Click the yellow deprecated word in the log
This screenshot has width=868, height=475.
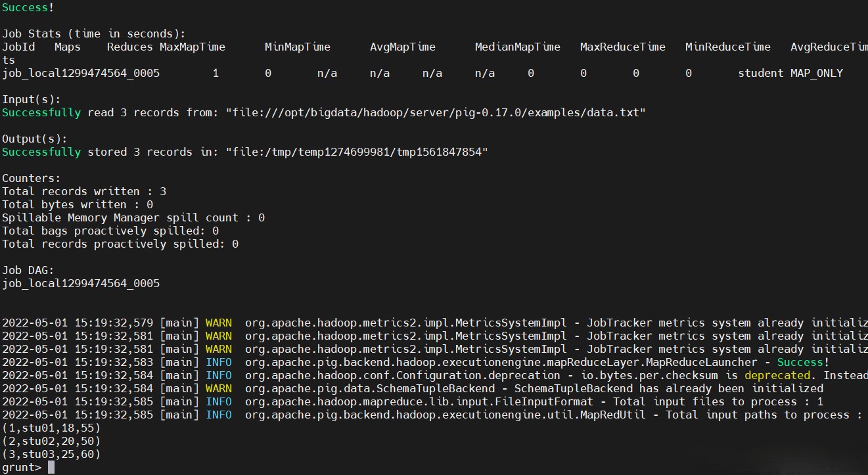tap(777, 375)
